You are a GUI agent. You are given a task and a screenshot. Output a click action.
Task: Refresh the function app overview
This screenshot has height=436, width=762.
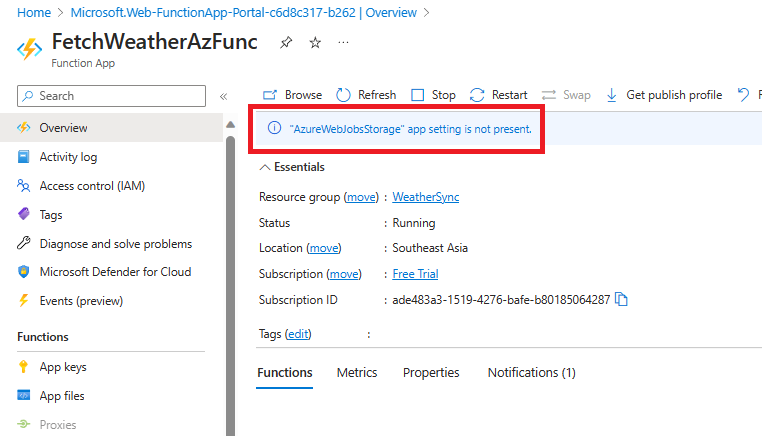tap(366, 95)
